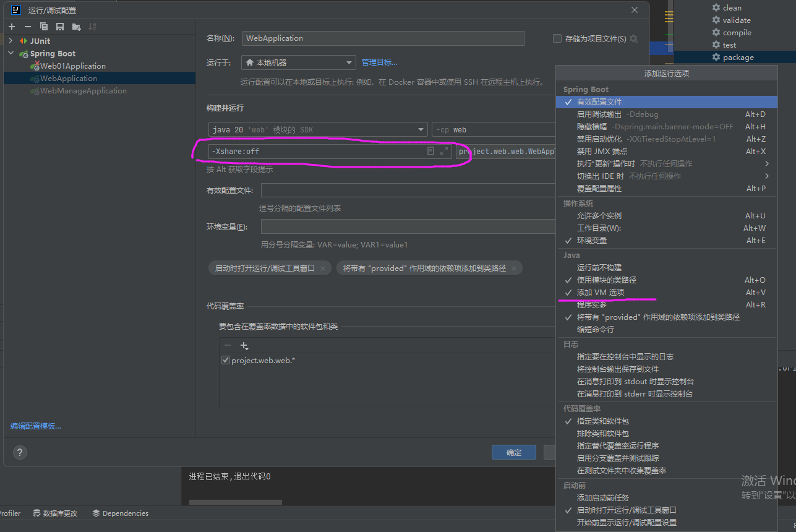
Task: Open the java 20 SDK dropdown
Action: pos(319,130)
